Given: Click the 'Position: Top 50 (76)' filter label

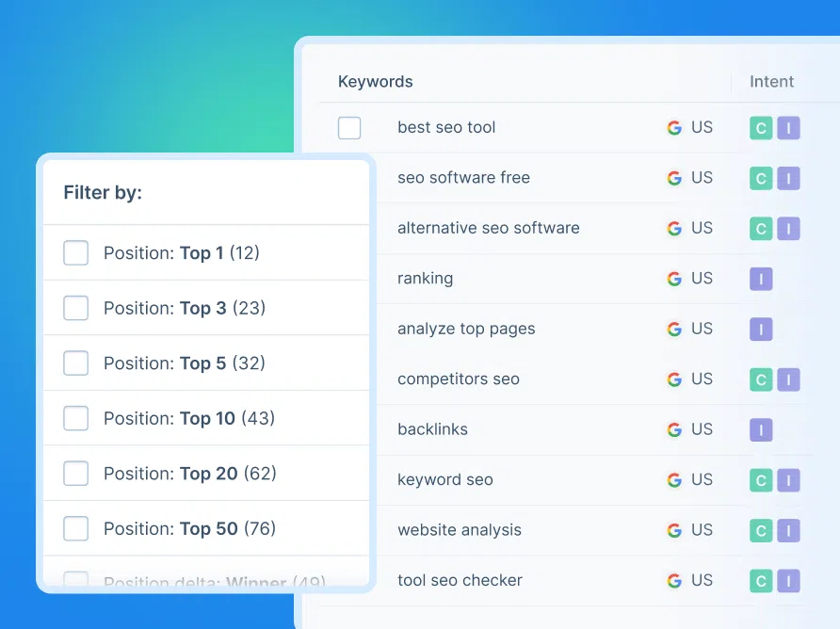Looking at the screenshot, I should (x=189, y=529).
